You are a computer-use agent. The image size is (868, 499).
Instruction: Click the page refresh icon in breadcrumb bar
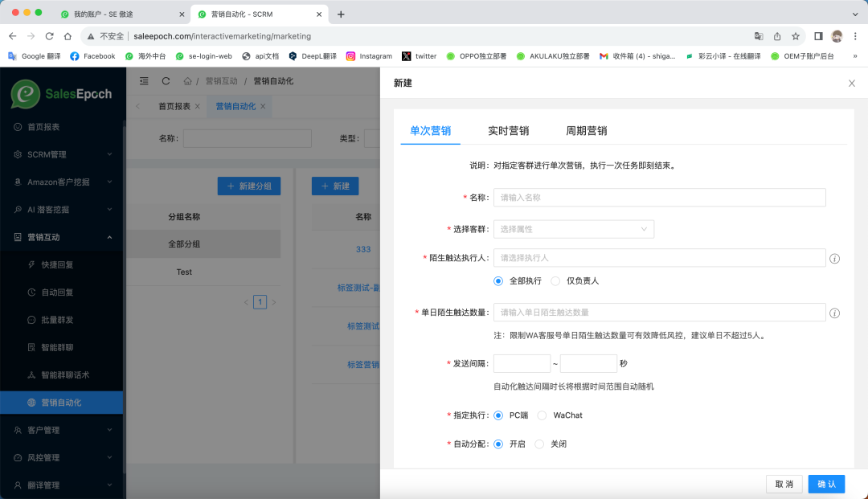[x=166, y=81]
